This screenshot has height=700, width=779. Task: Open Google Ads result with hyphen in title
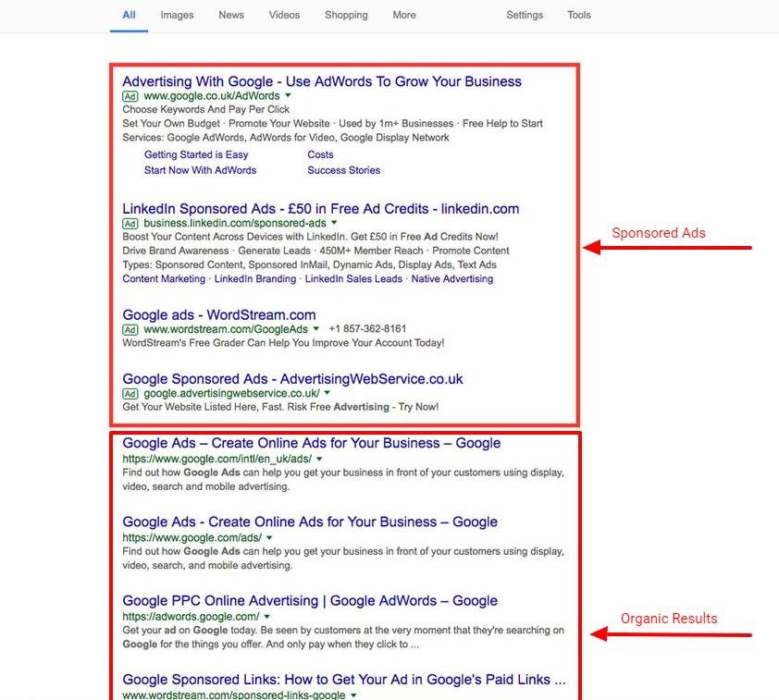(x=310, y=522)
